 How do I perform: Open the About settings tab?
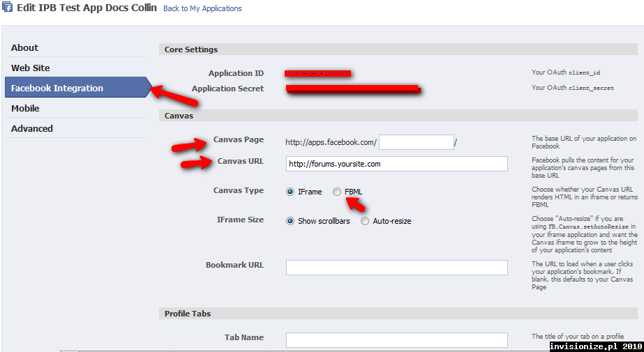coord(24,47)
